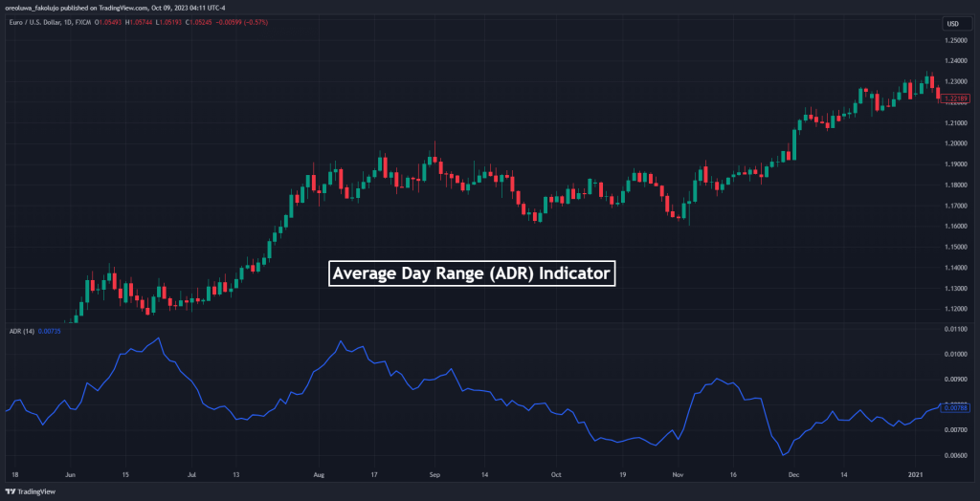Viewport: 980px width, 501px height.
Task: Select the Average Day Range (ADR) Indicator text box
Action: 470,273
